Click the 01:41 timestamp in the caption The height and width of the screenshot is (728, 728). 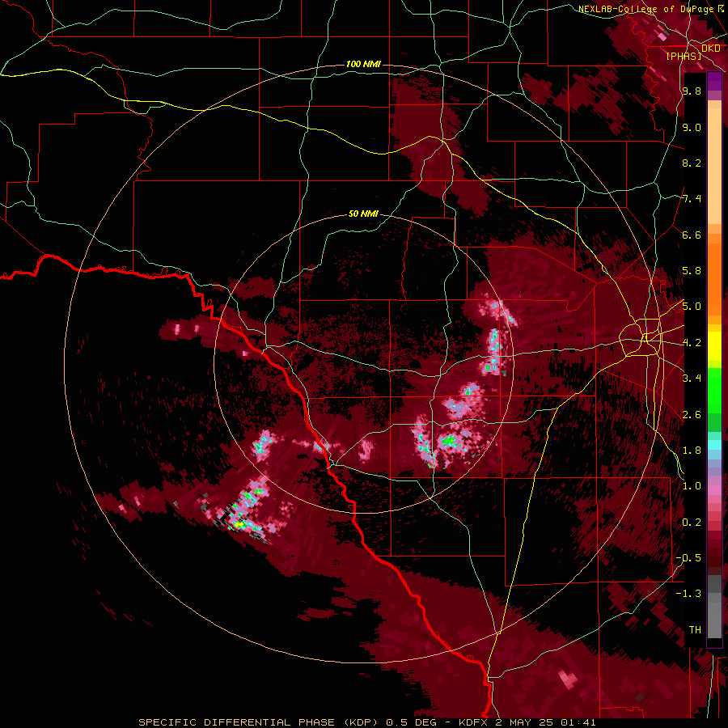tap(578, 722)
